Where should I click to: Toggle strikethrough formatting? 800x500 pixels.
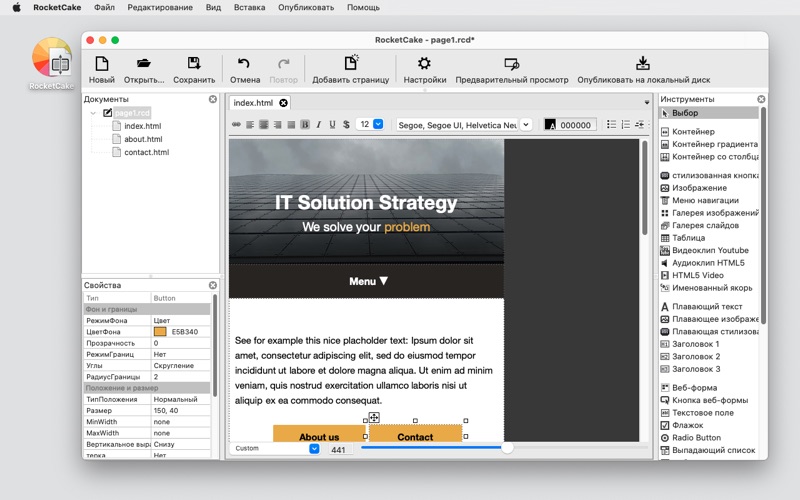point(346,124)
